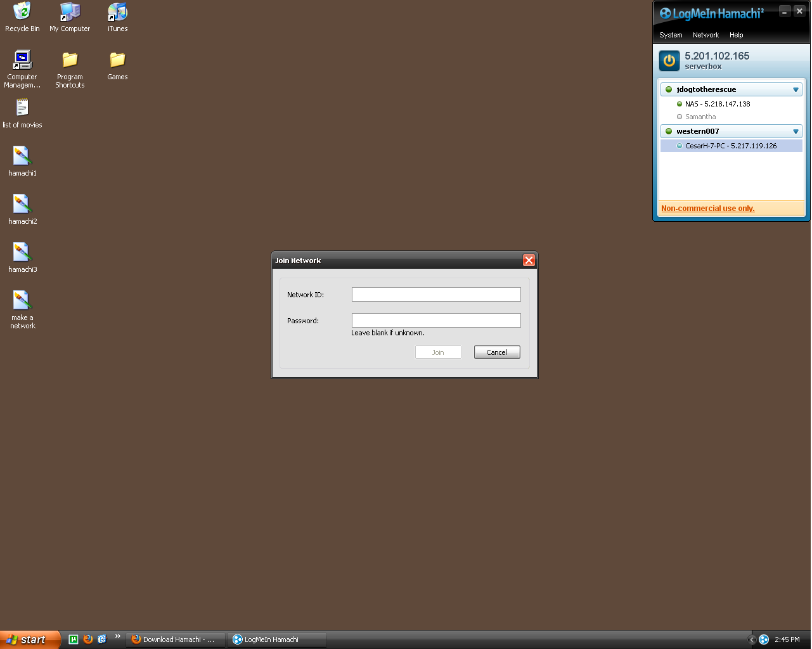
Task: Select the list of movies text file
Action: coord(22,108)
